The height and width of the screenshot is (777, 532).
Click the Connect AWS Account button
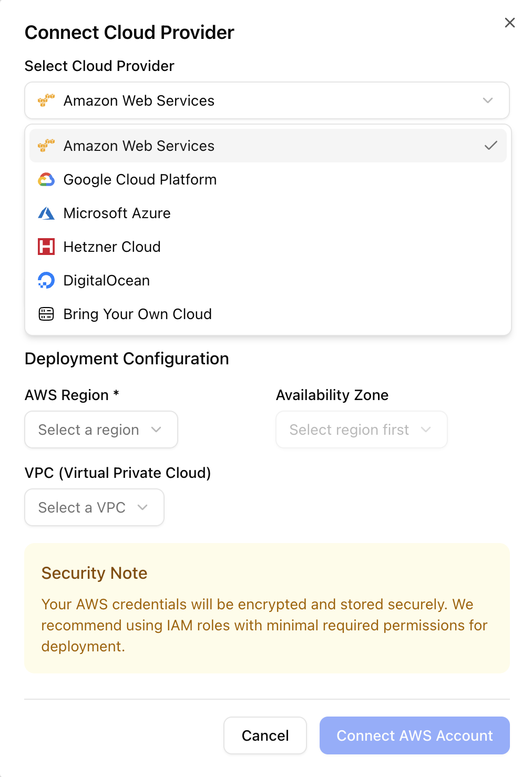point(414,735)
